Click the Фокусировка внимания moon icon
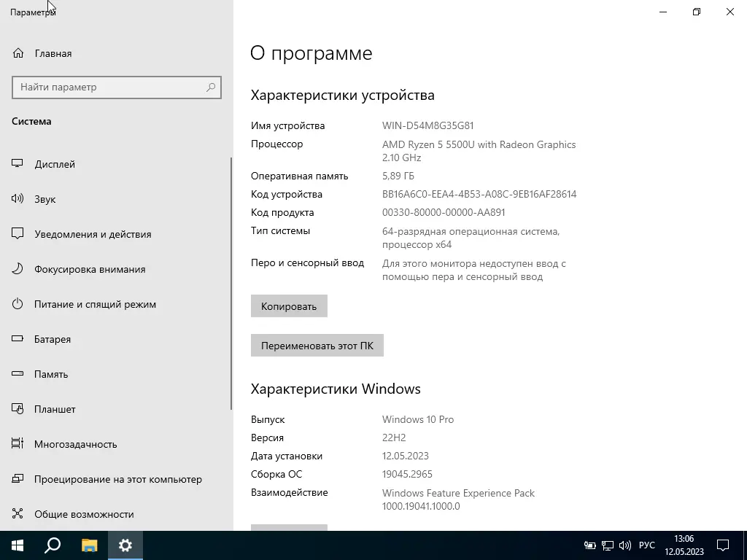The image size is (747, 560). (18, 269)
